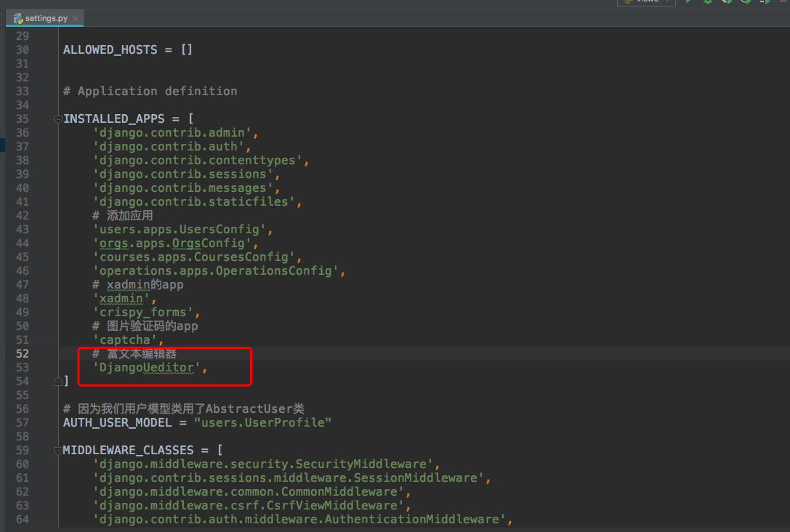Click line number 52 in the gutter
Image resolution: width=790 pixels, height=532 pixels.
click(23, 354)
